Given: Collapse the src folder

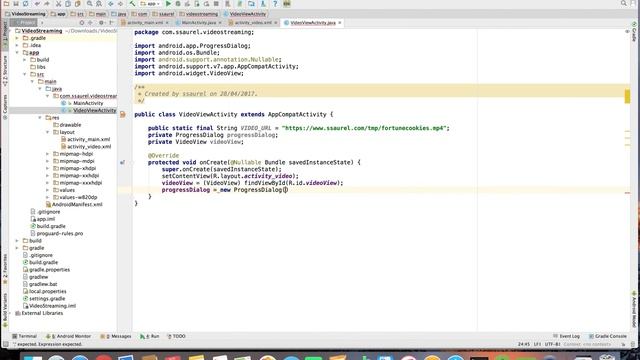Looking at the screenshot, I should pyautogui.click(x=25, y=74).
